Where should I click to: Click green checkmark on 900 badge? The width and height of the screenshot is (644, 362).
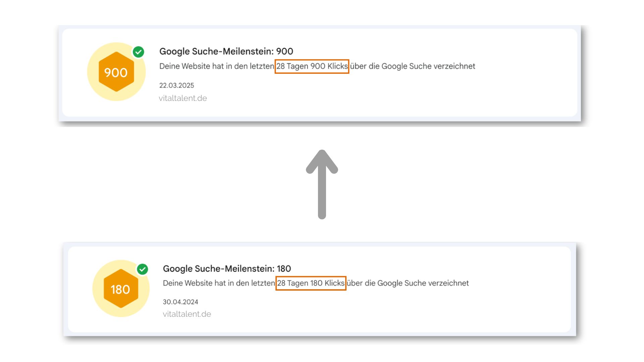point(138,52)
